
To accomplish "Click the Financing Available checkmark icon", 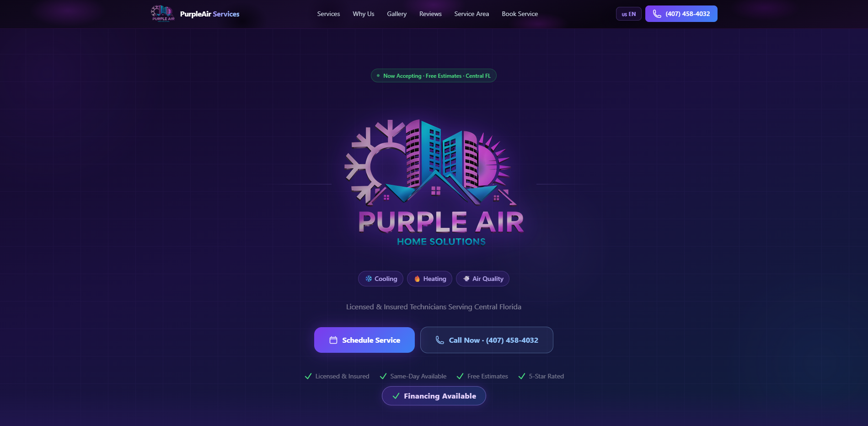I will tap(396, 396).
